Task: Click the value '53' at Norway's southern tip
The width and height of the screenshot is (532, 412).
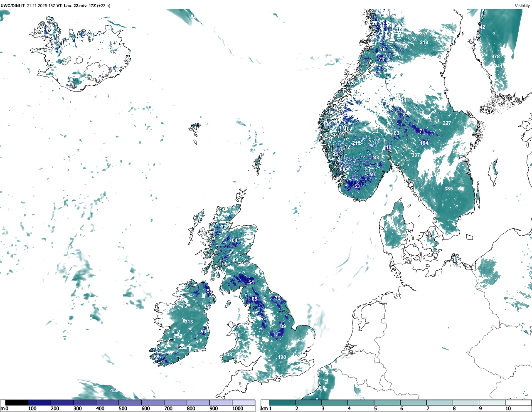Action: tap(357, 187)
